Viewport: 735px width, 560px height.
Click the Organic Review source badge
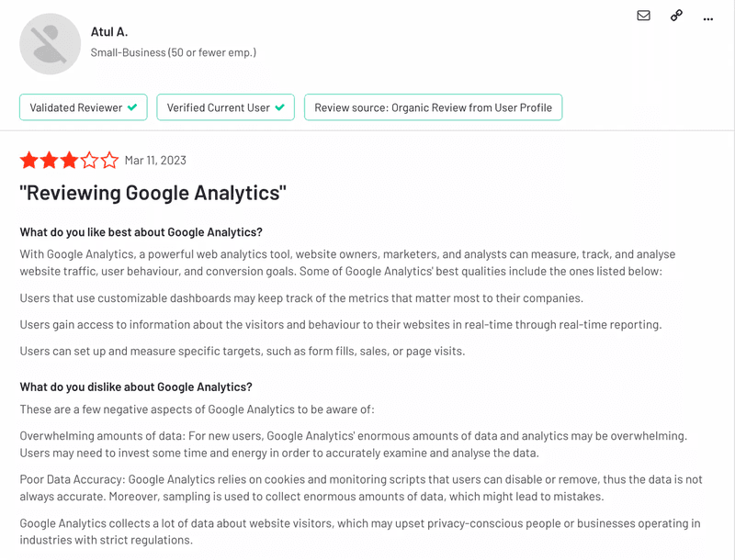[x=433, y=107]
